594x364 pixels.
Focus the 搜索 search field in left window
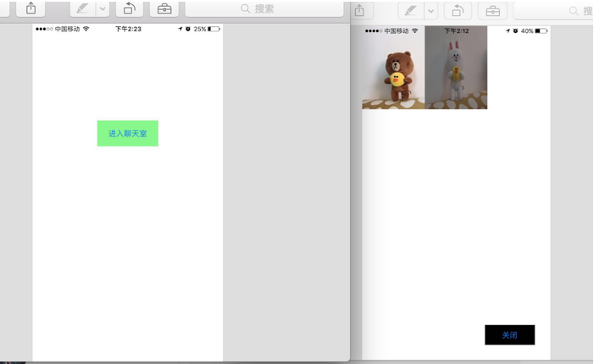(x=264, y=8)
